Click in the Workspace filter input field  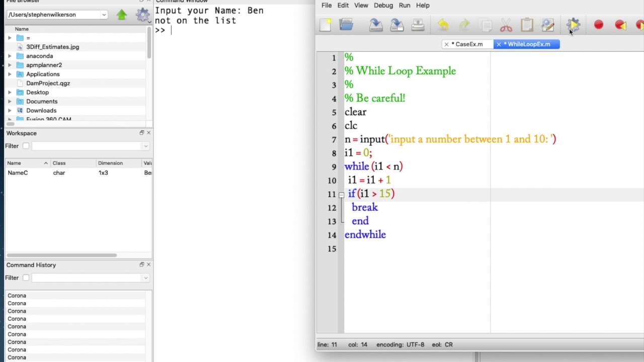point(87,146)
